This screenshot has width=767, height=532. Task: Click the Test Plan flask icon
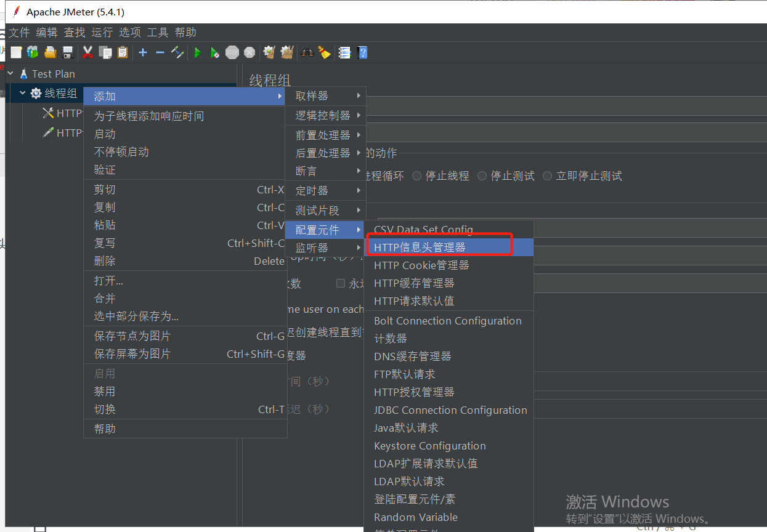click(24, 74)
